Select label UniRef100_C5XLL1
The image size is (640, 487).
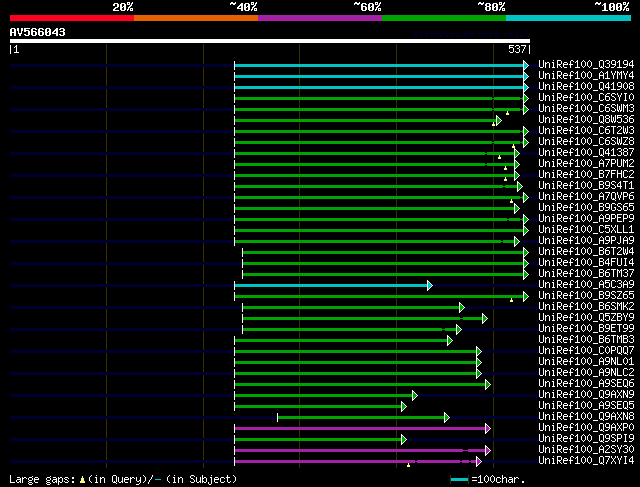(586, 230)
